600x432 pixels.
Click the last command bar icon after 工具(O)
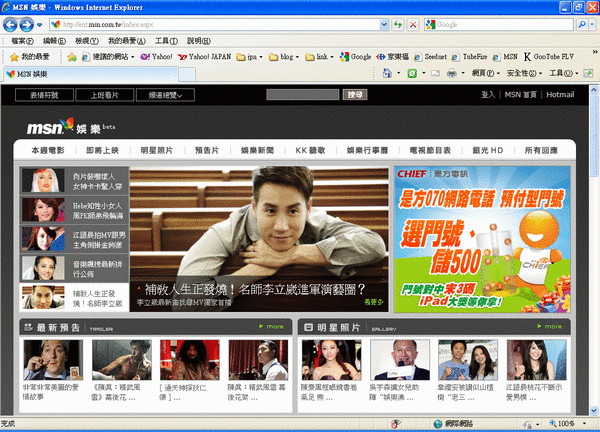[x=588, y=73]
